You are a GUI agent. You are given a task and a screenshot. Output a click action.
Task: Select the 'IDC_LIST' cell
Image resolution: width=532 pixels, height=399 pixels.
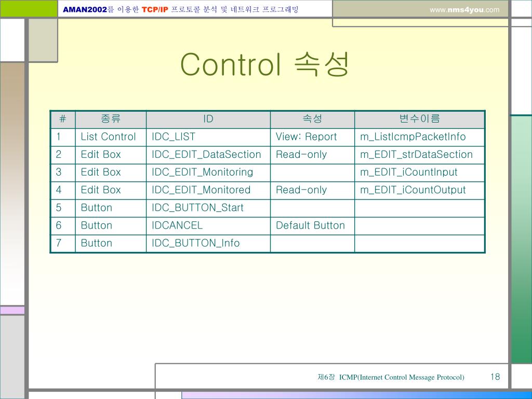pyautogui.click(x=208, y=137)
